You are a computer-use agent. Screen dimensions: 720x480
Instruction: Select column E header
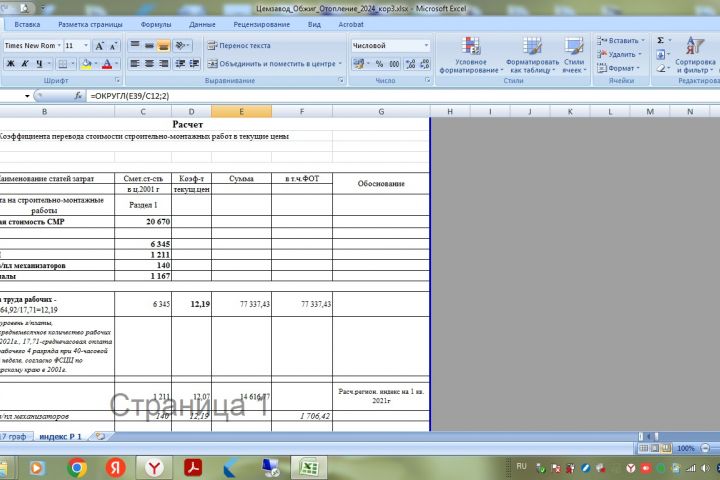(241, 112)
